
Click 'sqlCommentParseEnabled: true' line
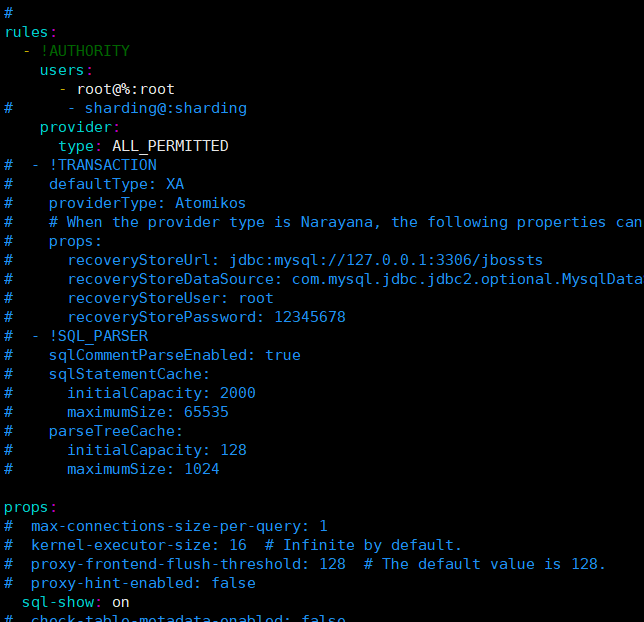click(x=174, y=355)
